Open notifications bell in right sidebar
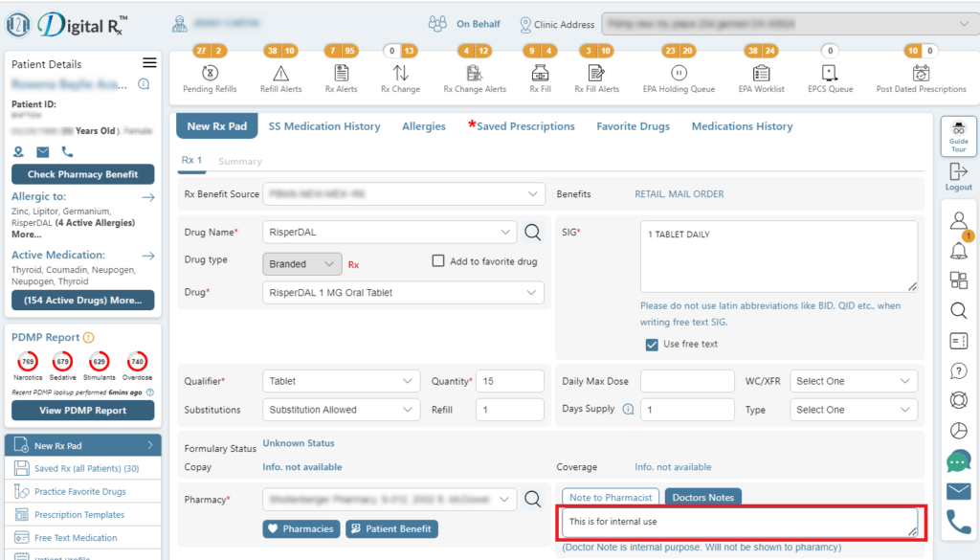The width and height of the screenshot is (980, 560). 958,251
